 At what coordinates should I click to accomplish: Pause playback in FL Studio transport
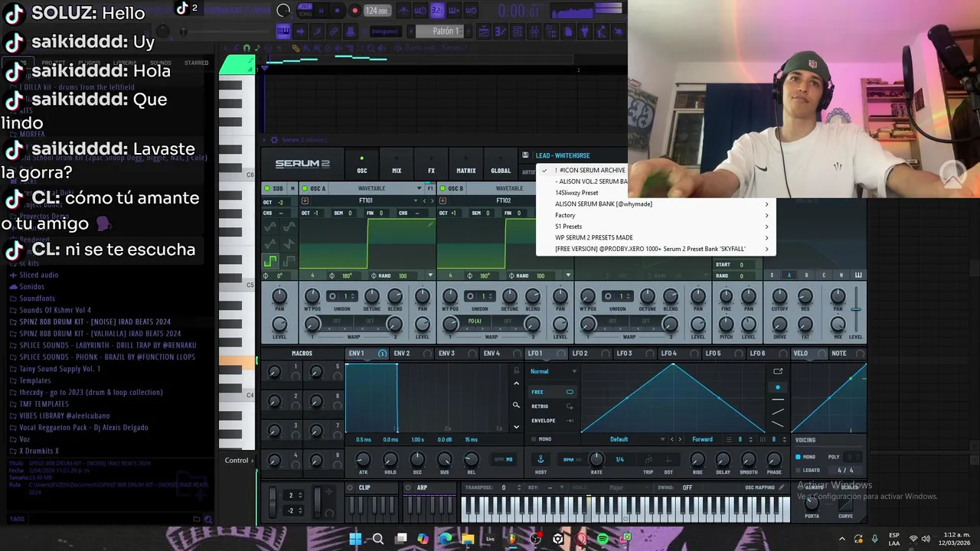[321, 11]
